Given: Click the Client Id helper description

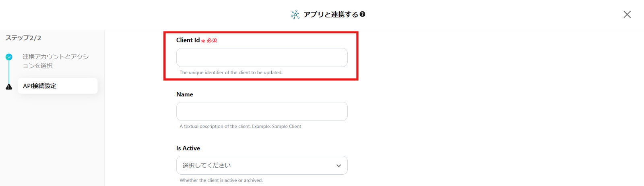Looking at the screenshot, I should coord(231,73).
